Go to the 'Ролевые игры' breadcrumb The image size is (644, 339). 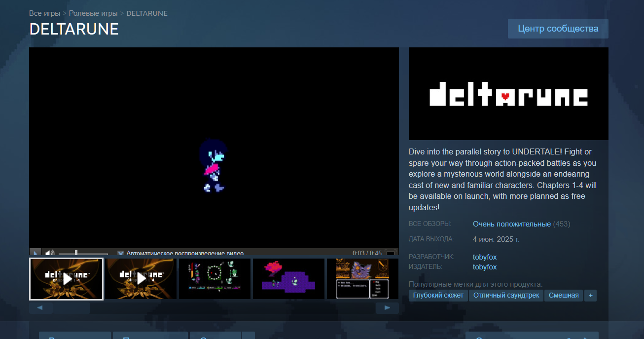[x=93, y=13]
